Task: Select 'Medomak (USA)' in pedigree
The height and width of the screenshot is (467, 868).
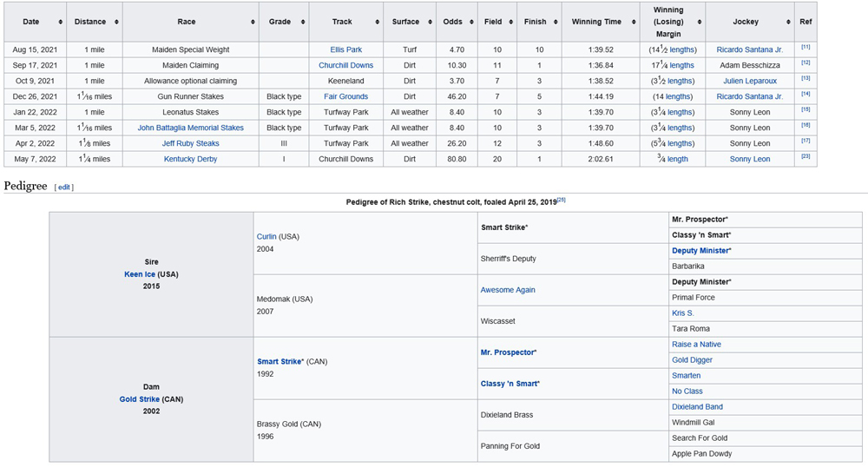Action: [285, 299]
